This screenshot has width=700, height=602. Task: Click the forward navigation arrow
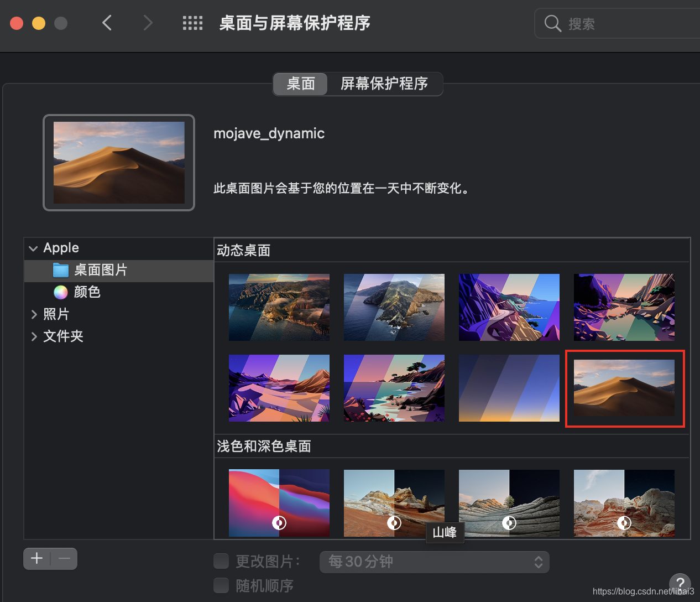[x=147, y=23]
